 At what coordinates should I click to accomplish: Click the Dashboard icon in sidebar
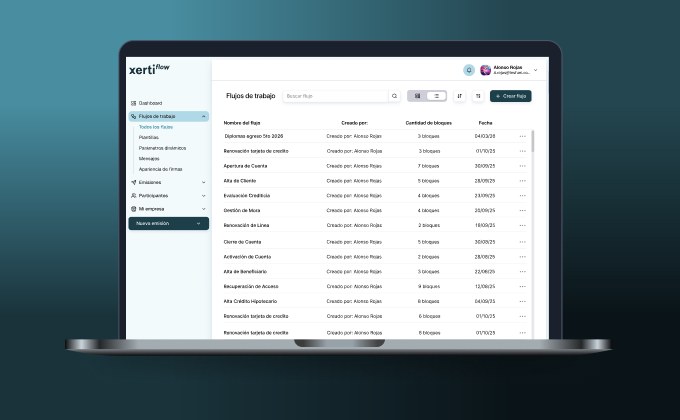134,103
